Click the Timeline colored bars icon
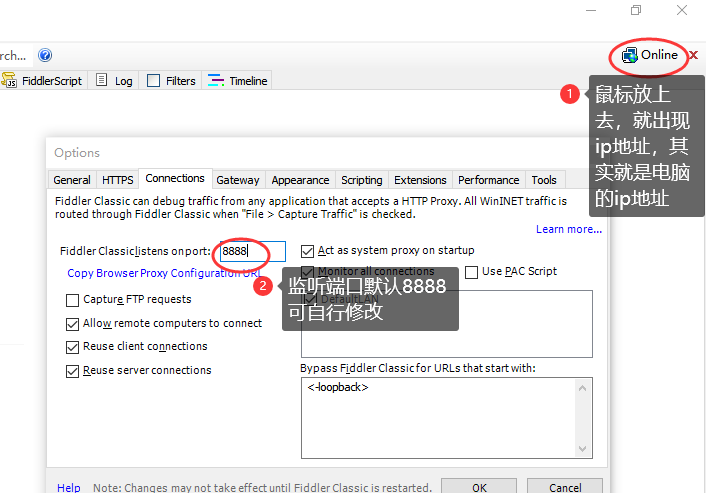The height and width of the screenshot is (493, 706). point(216,80)
